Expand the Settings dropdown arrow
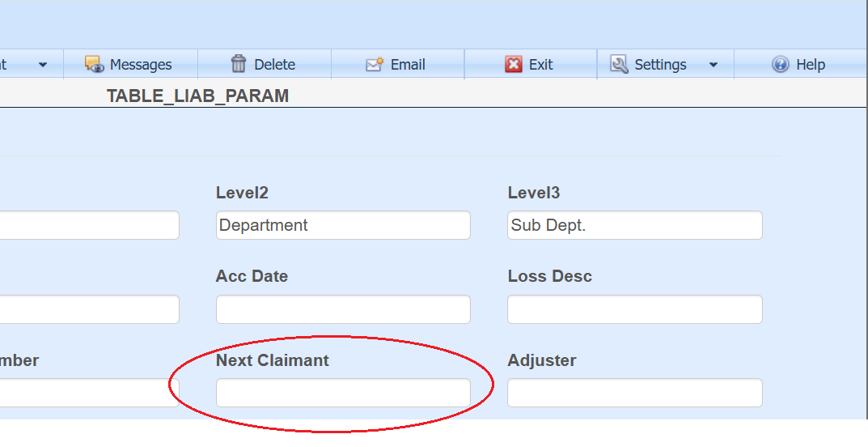Screen dimensions: 868x447 (x=713, y=65)
